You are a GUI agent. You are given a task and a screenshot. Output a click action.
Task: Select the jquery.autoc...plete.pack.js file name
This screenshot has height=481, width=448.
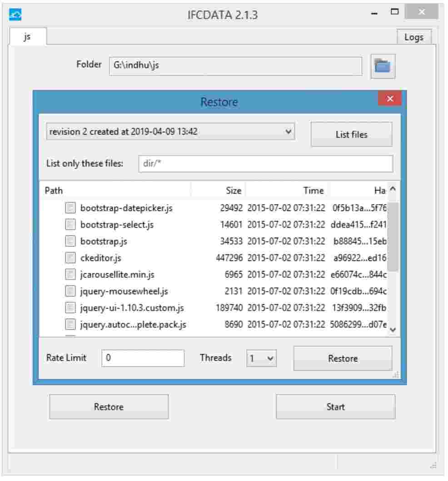click(133, 324)
